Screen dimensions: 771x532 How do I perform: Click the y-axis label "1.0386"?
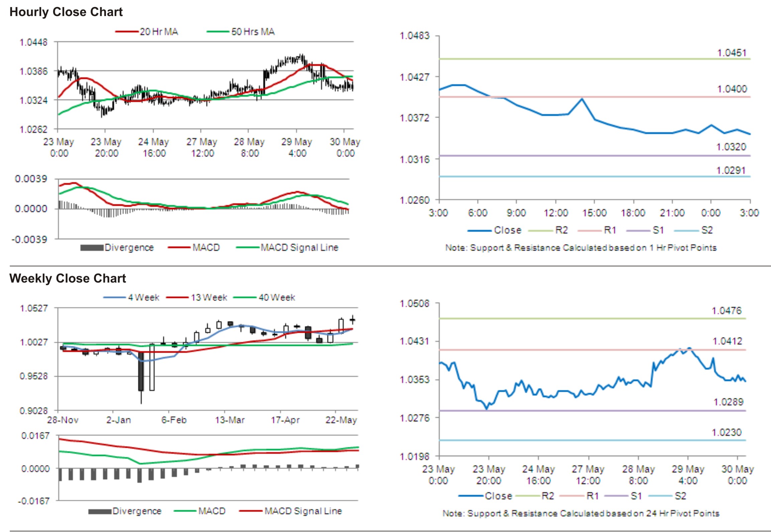click(x=33, y=71)
